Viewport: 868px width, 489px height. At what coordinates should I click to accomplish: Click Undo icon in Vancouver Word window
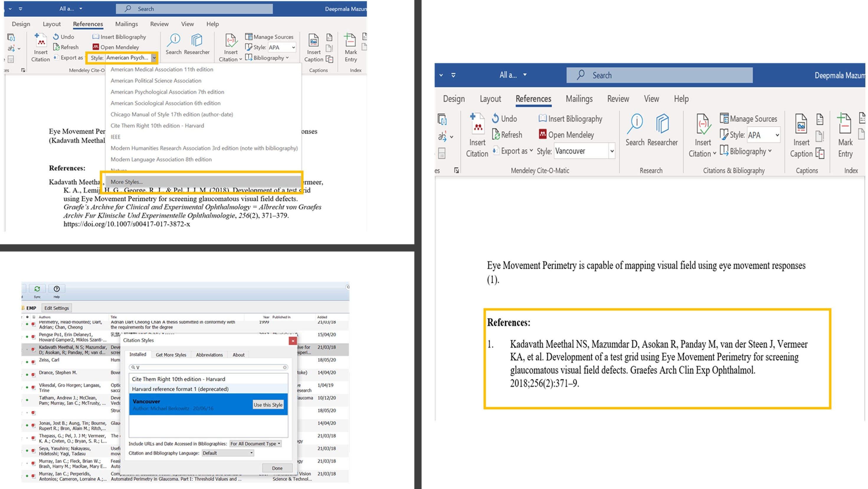(495, 118)
